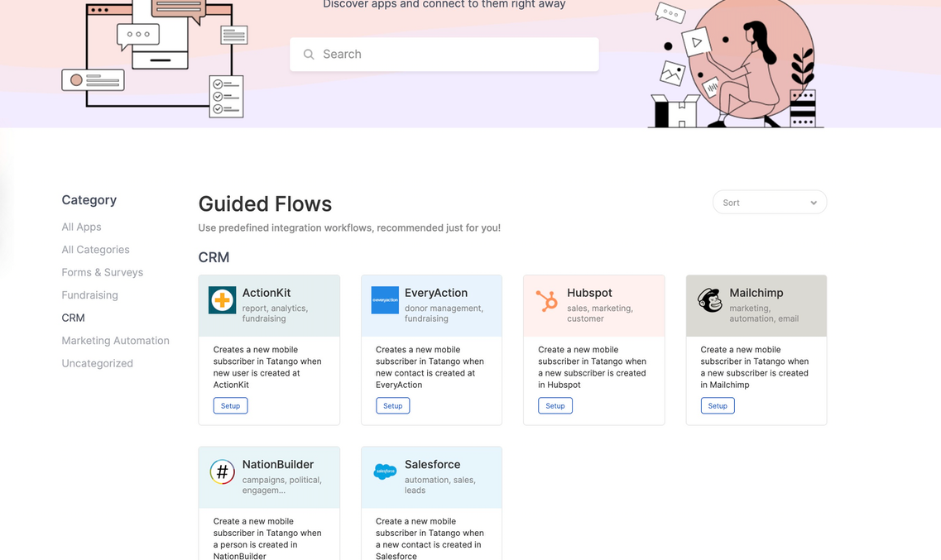The height and width of the screenshot is (560, 941).
Task: Click the 'report, analytics, fundraising' tags text
Action: 275,314
